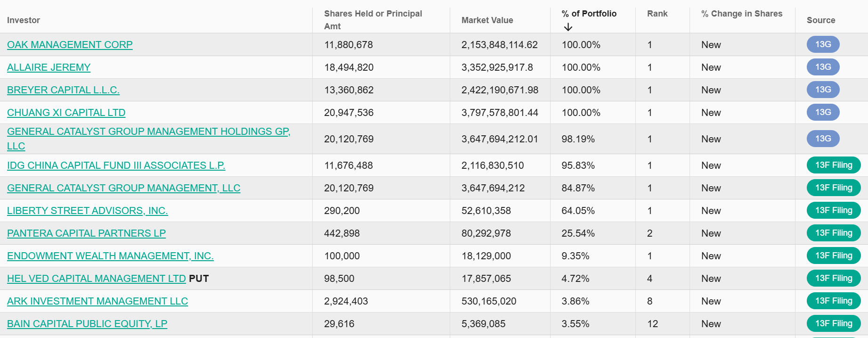Click the sort arrow under % of Portfolio
Viewport: 868px width, 338px height.
(568, 27)
